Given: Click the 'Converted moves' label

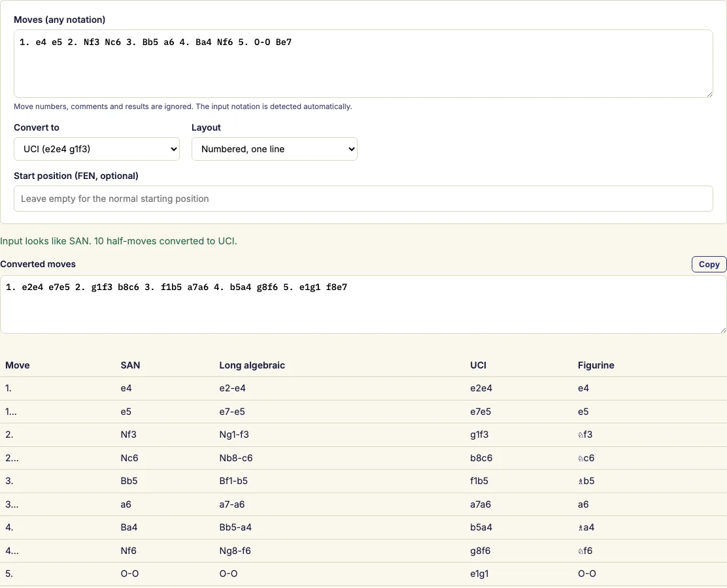Looking at the screenshot, I should 37,264.
